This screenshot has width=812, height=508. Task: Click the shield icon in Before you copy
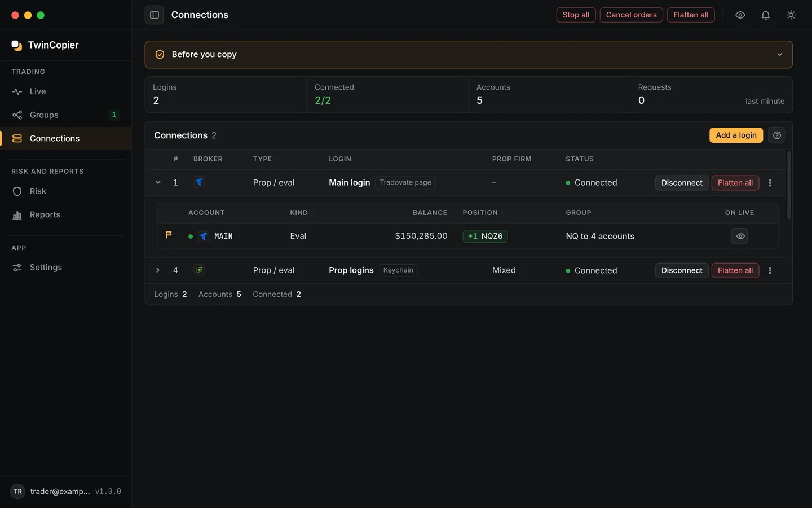(160, 55)
